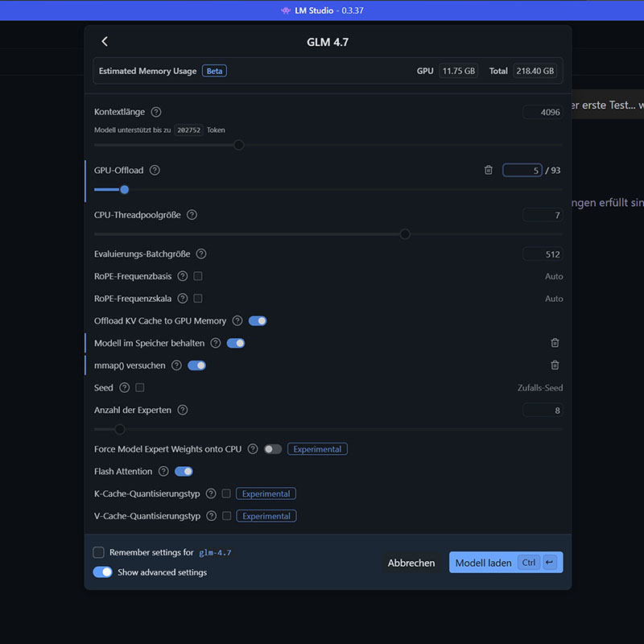Open help icon for RoPE-Frequenzskala
This screenshot has height=644, width=644.
pyautogui.click(x=183, y=298)
